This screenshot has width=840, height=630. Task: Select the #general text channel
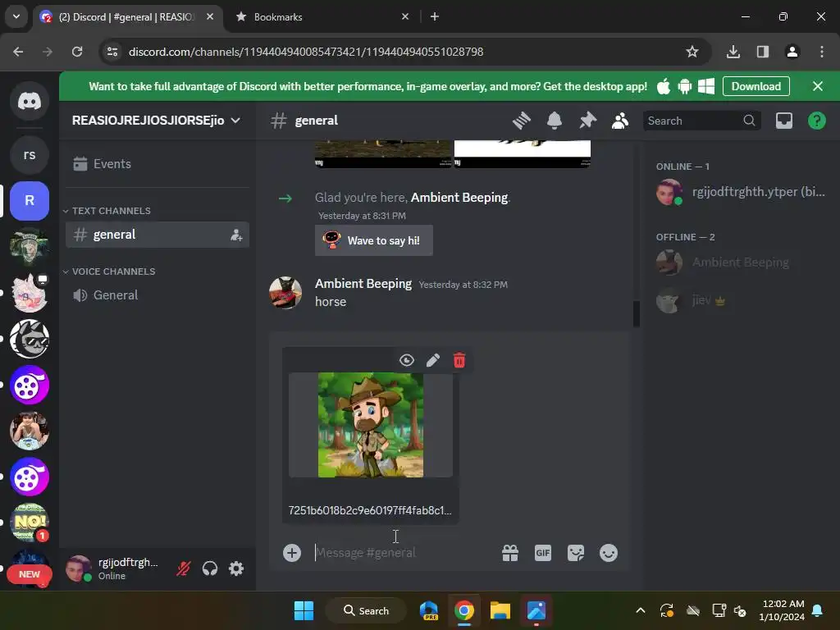point(157,235)
